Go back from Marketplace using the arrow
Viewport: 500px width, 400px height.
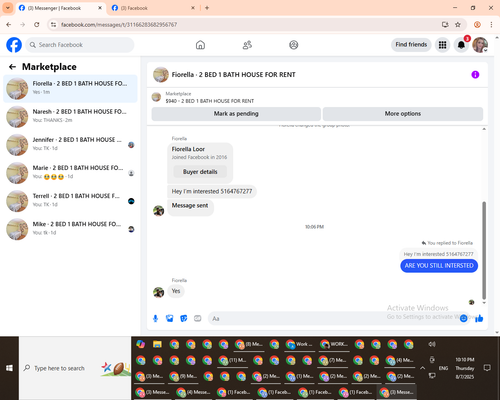(x=12, y=67)
